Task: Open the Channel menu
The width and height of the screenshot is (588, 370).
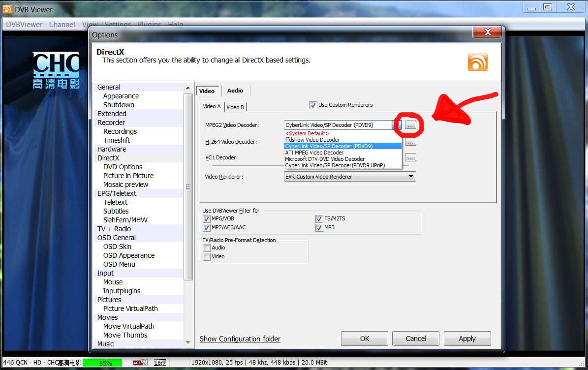Action: point(62,25)
